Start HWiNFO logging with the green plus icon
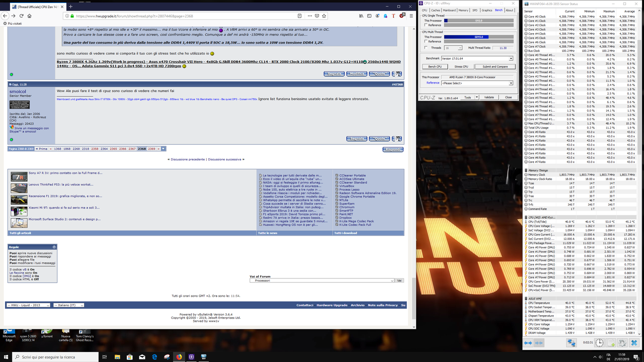Viewport: 644px width, 362px height. (610, 343)
